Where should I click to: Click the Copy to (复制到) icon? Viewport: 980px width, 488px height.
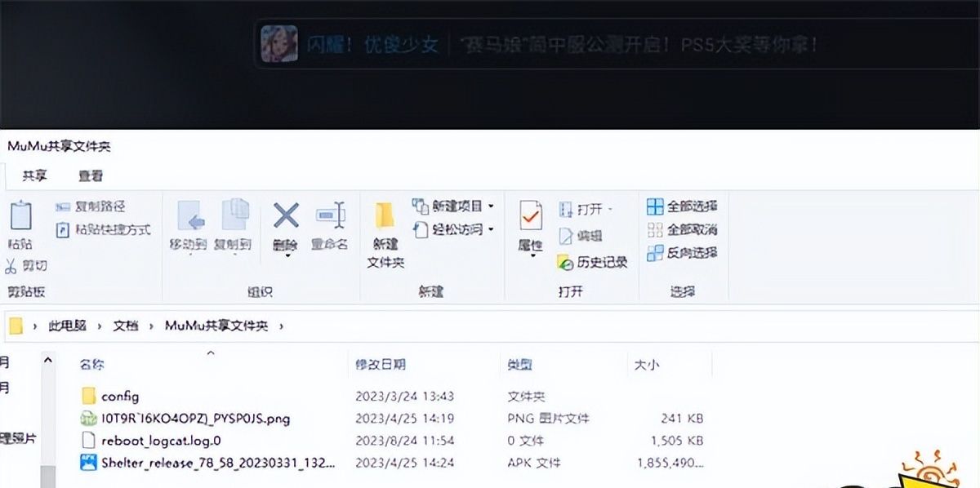[235, 215]
